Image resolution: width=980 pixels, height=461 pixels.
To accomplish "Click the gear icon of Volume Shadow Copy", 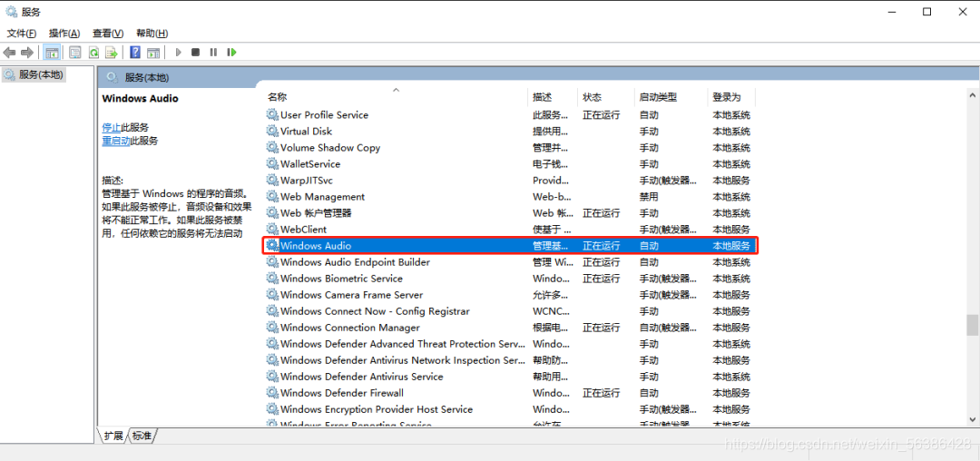I will 272,147.
